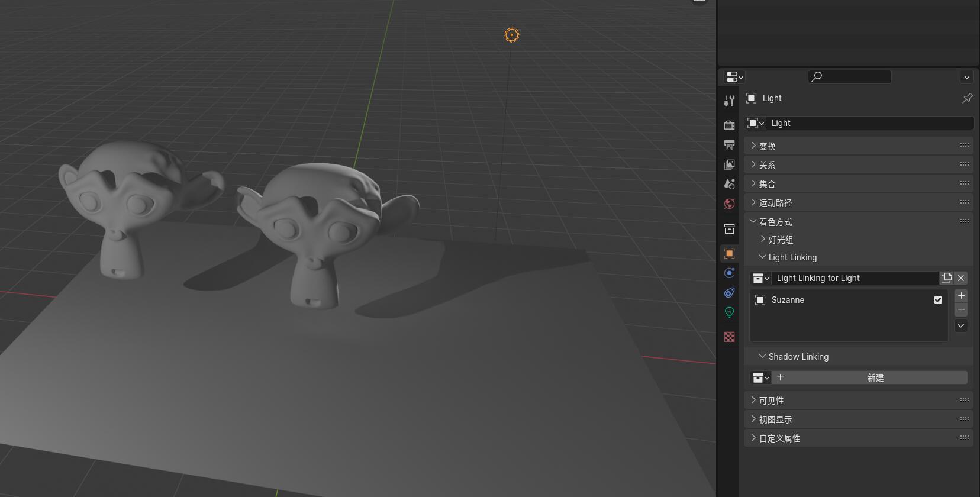Expand the 关系 panel
The height and width of the screenshot is (497, 980).
(x=858, y=164)
